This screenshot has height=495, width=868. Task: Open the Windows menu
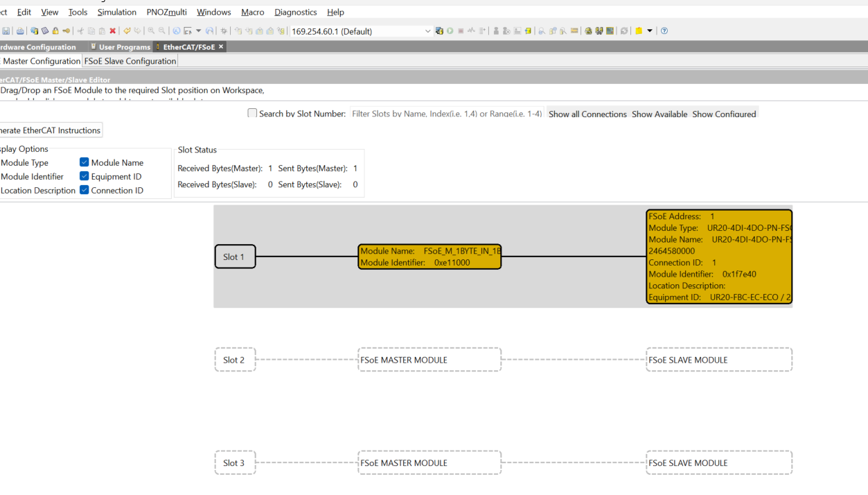[x=213, y=12]
